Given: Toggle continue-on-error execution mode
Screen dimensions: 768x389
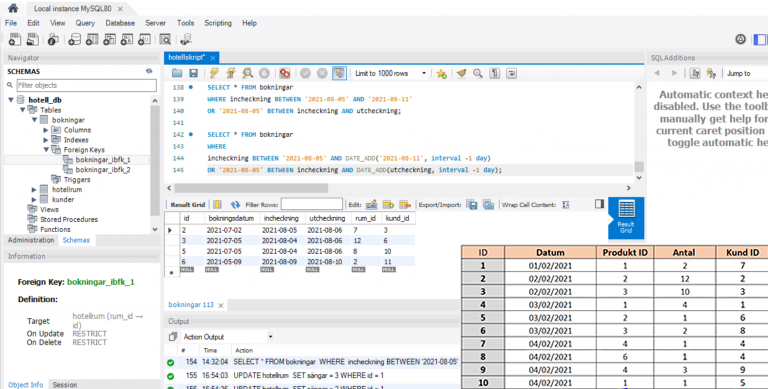Looking at the screenshot, I should pyautogui.click(x=285, y=73).
